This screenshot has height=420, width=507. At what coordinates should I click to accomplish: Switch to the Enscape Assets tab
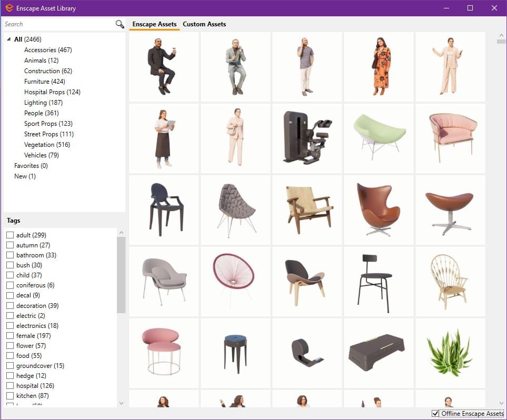[x=154, y=24]
